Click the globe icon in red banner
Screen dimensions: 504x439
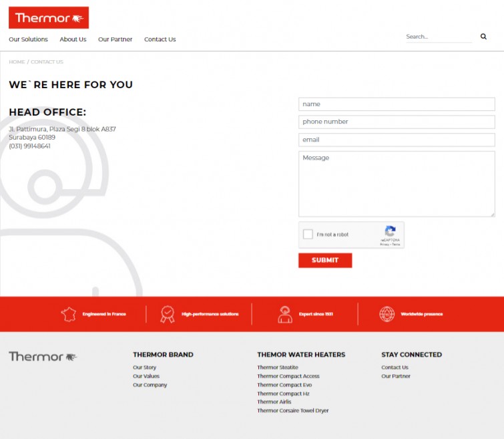[387, 314]
